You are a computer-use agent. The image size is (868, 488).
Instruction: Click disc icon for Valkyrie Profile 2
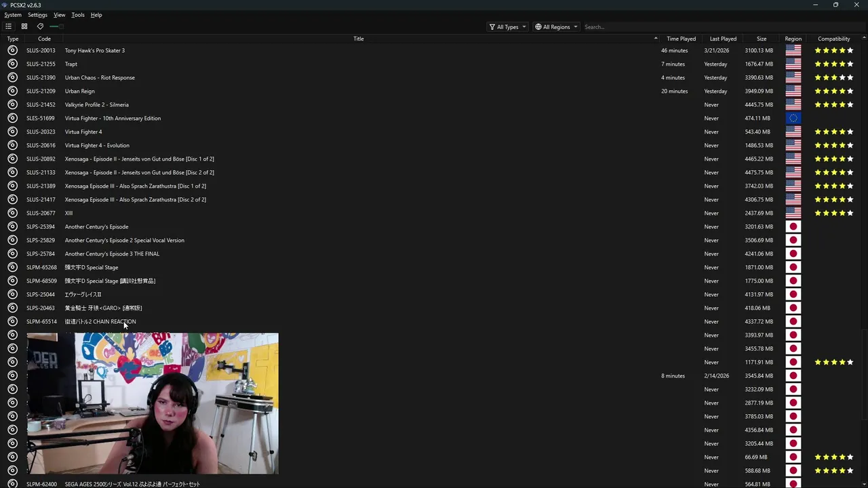[12, 104]
